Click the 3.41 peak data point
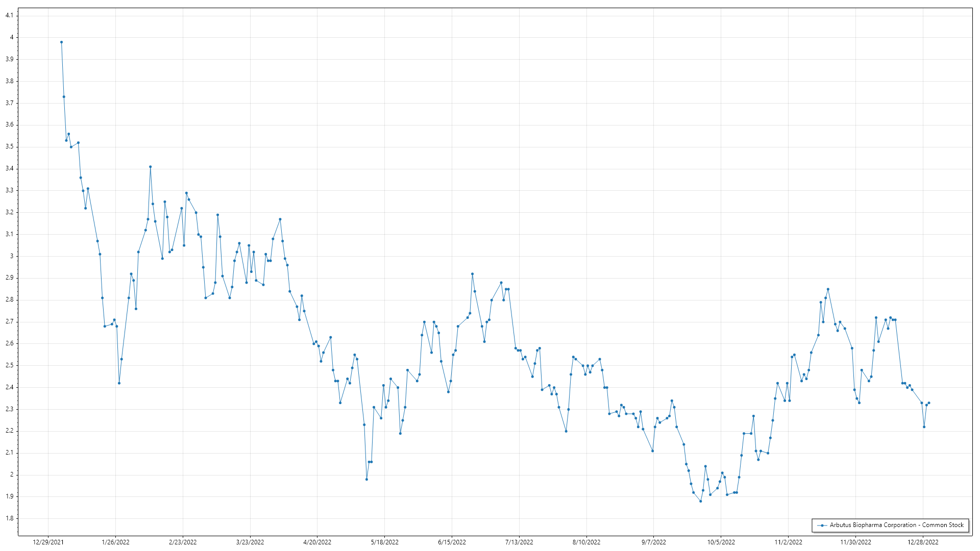Image resolution: width=980 pixels, height=551 pixels. pos(150,167)
